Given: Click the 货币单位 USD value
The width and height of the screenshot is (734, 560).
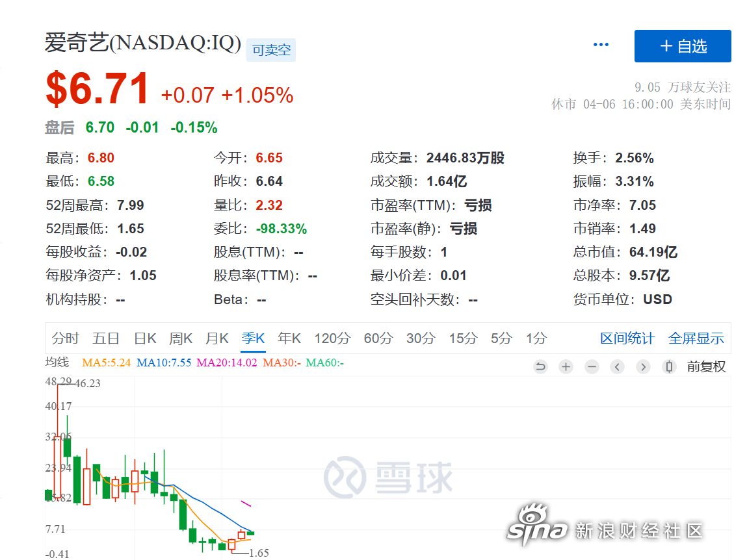Looking at the screenshot, I should click(658, 299).
